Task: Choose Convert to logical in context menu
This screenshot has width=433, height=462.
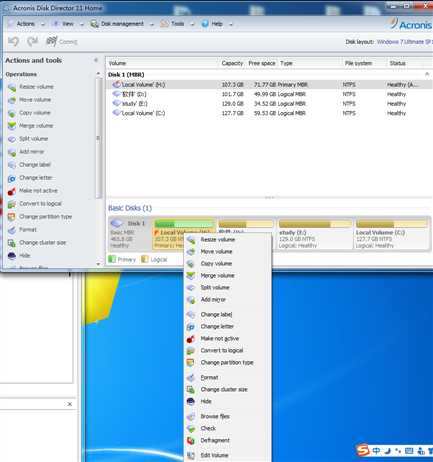Action: [228, 351]
